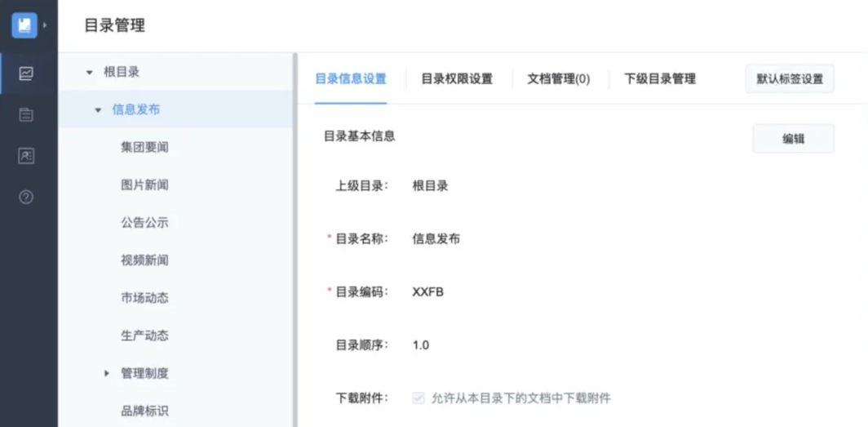The height and width of the screenshot is (427, 868).
Task: Click the blue app logo icon
Action: (x=24, y=25)
